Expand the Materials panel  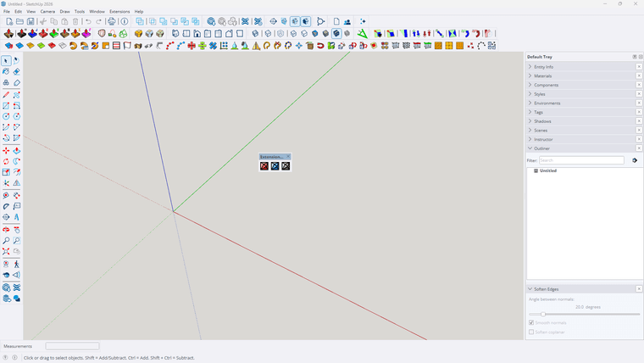coord(580,75)
